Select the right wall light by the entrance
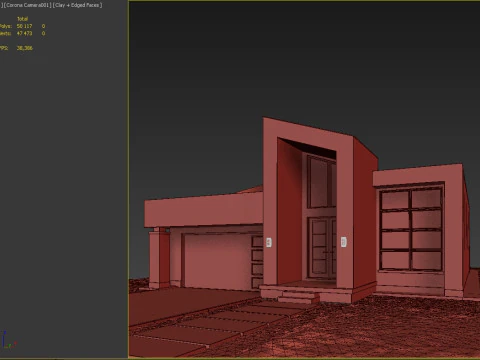The image size is (480, 360). 344,242
